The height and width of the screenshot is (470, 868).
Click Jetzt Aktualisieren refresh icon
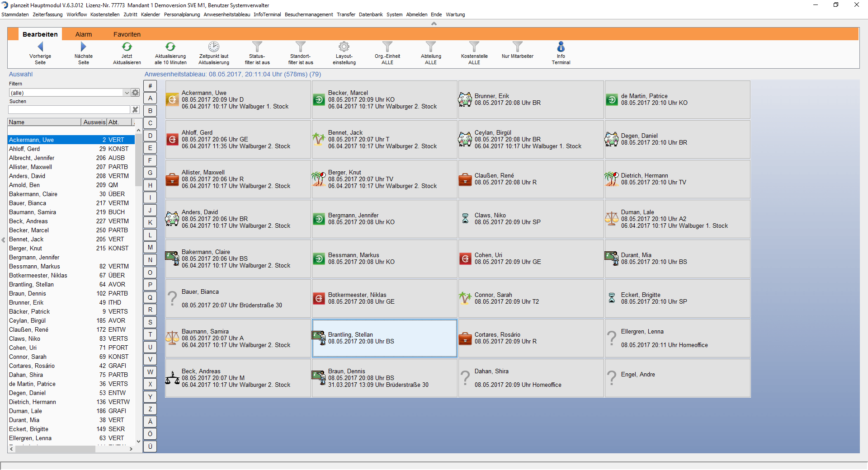(127, 47)
